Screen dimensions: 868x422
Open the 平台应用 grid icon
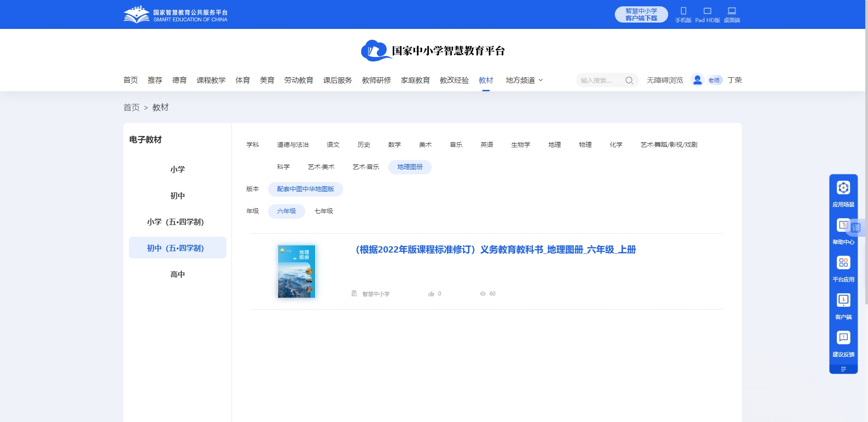pos(843,263)
